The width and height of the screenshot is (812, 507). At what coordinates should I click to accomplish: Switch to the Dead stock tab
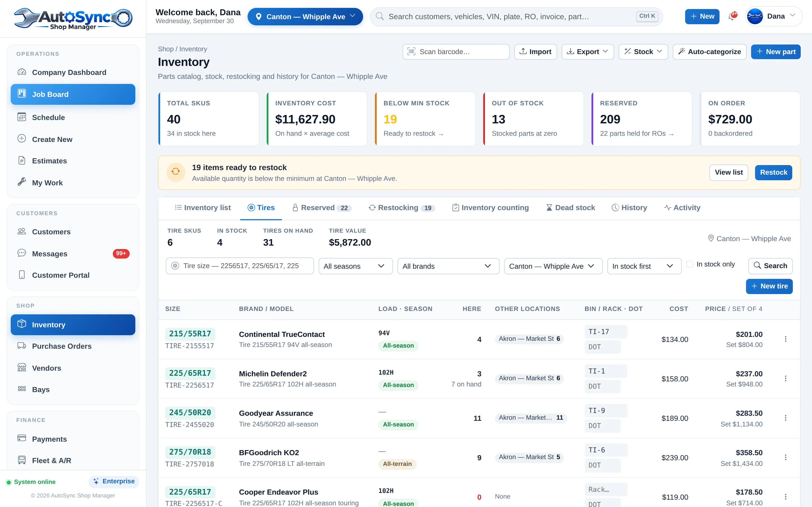(x=570, y=208)
